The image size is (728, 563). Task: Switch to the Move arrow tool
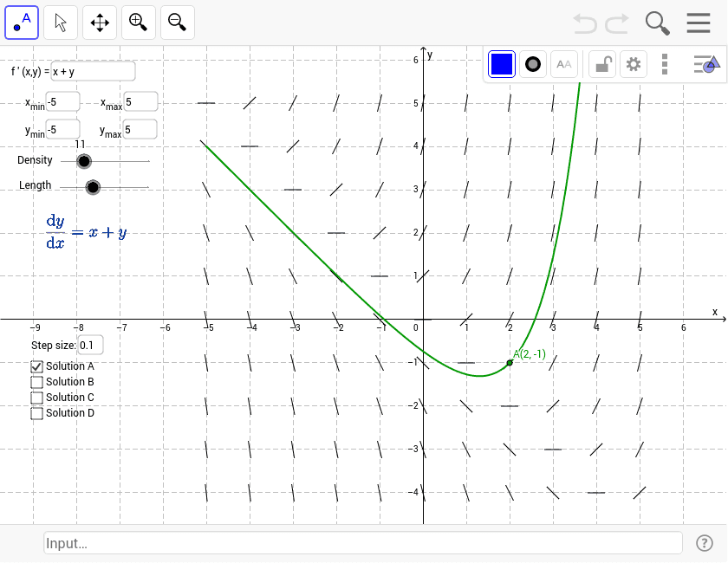[x=60, y=23]
